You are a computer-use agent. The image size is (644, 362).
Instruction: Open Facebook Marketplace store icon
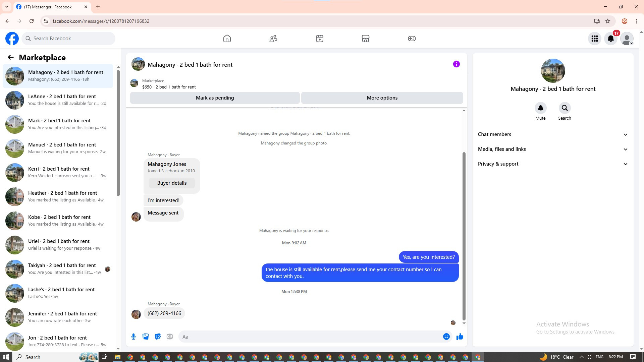point(365,39)
